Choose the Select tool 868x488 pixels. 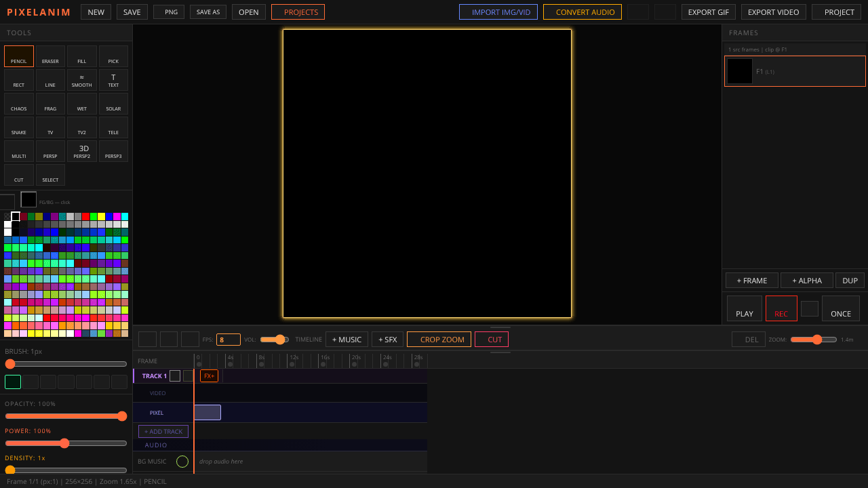[50, 175]
